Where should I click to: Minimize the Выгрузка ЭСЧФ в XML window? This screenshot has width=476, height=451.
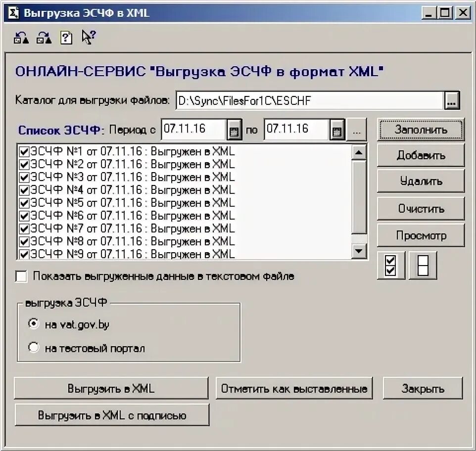pos(429,13)
